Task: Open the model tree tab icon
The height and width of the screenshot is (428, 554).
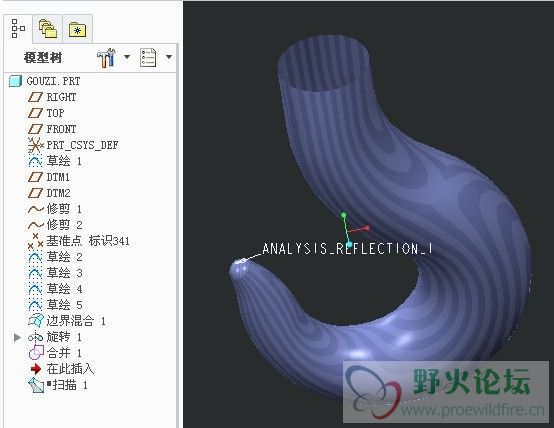Action: tap(18, 29)
